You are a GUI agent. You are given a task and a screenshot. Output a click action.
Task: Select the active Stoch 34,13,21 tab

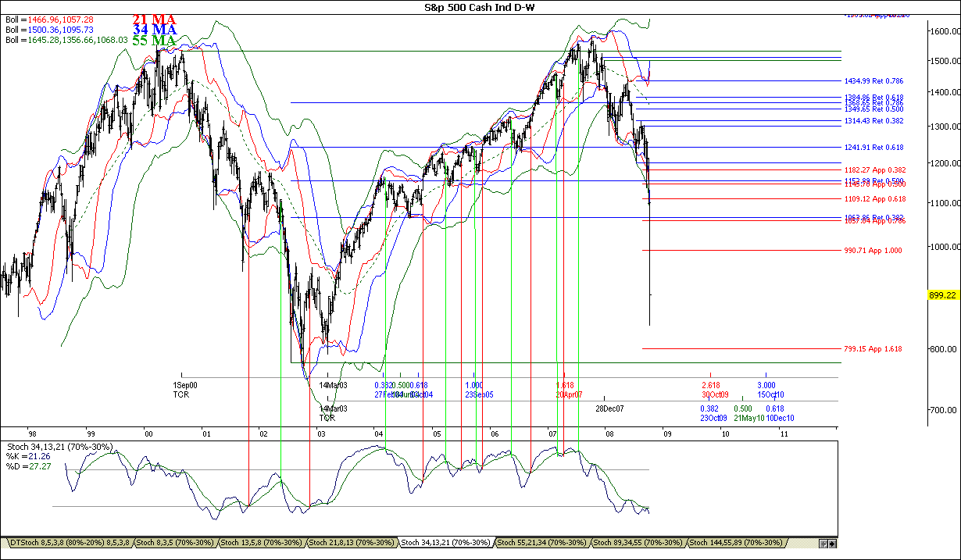445,542
